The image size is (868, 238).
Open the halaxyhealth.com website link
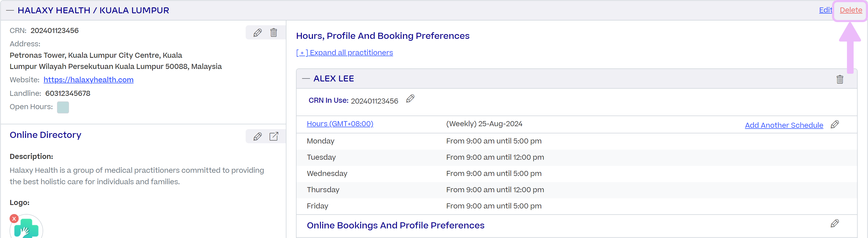point(89,80)
